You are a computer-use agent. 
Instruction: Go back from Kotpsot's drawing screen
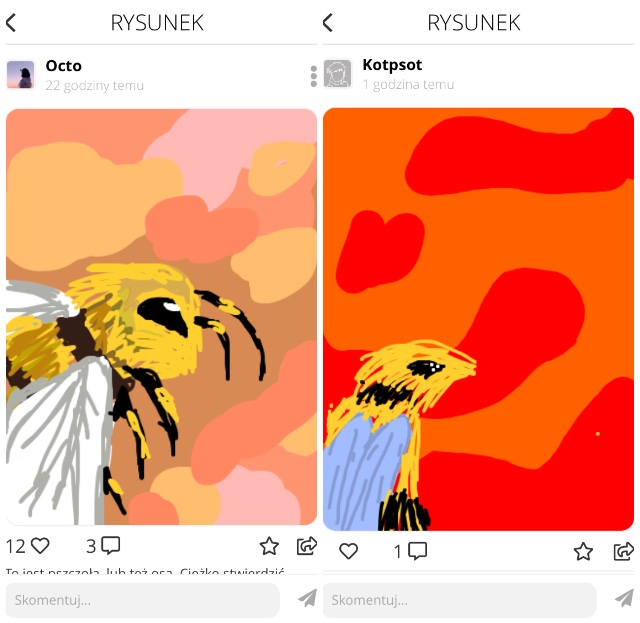coord(327,22)
